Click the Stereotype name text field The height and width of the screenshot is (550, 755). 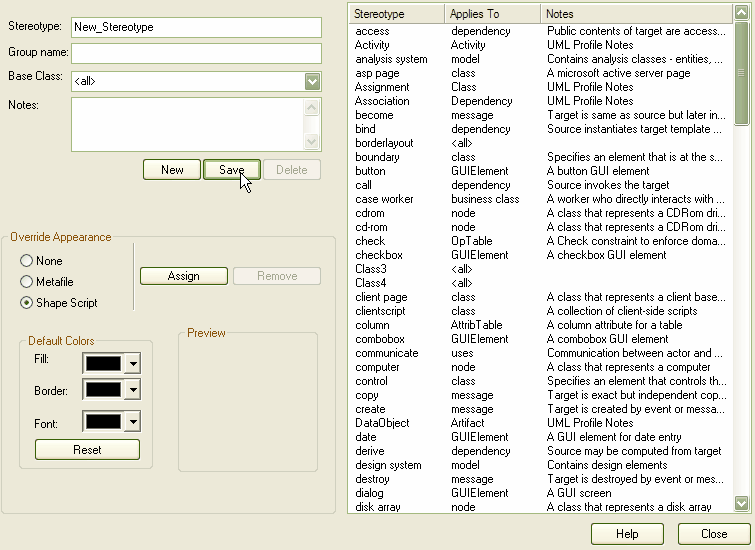[x=196, y=27]
